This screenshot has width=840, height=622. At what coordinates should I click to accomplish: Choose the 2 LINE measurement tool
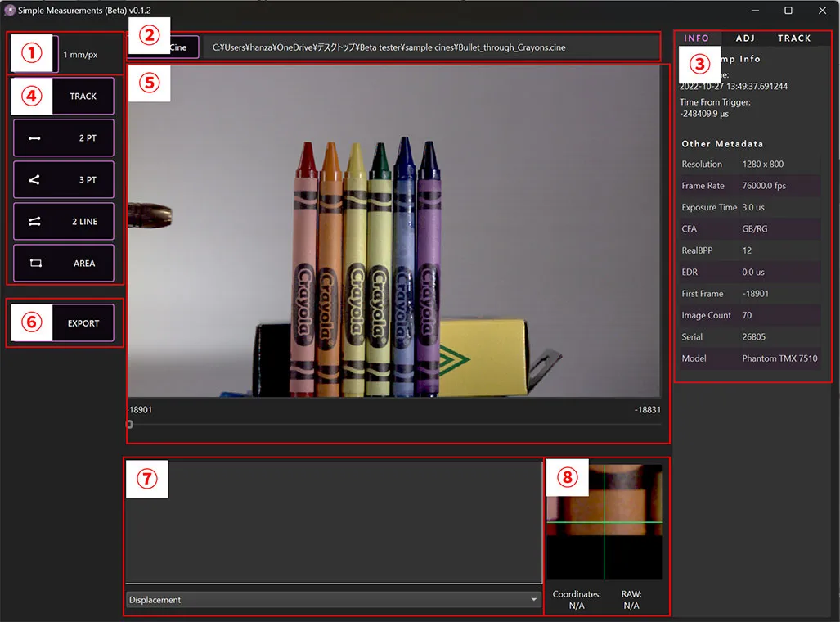point(64,222)
